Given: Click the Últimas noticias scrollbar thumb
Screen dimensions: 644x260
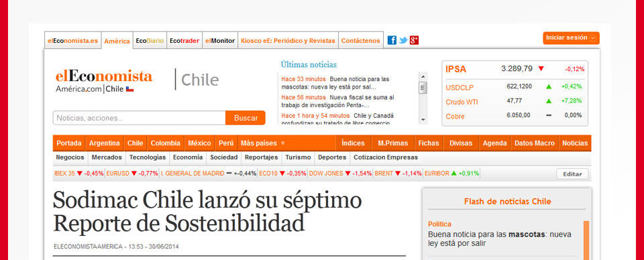Looking at the screenshot, I should click(423, 88).
